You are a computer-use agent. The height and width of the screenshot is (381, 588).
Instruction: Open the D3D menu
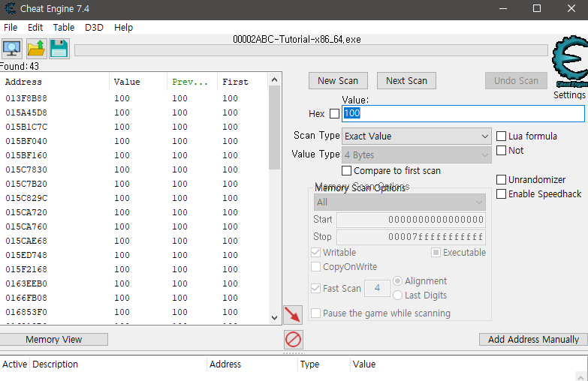pos(94,27)
